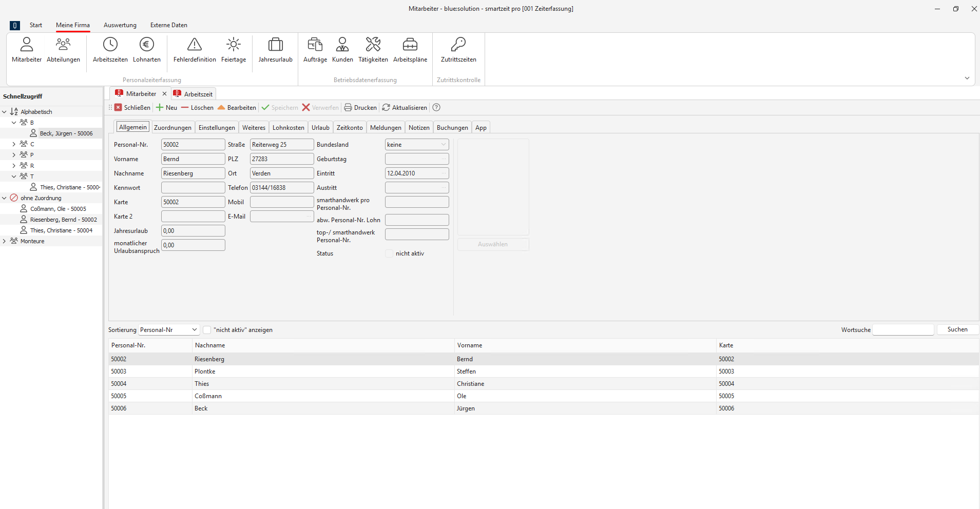Image resolution: width=980 pixels, height=509 pixels.
Task: Click the Wortsuche input field
Action: [x=903, y=330]
